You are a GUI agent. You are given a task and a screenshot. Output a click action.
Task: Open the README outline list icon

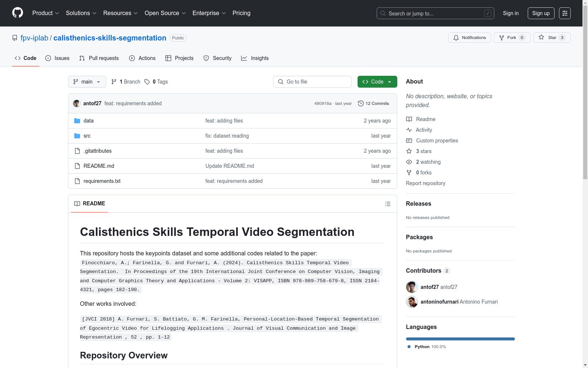(387, 204)
